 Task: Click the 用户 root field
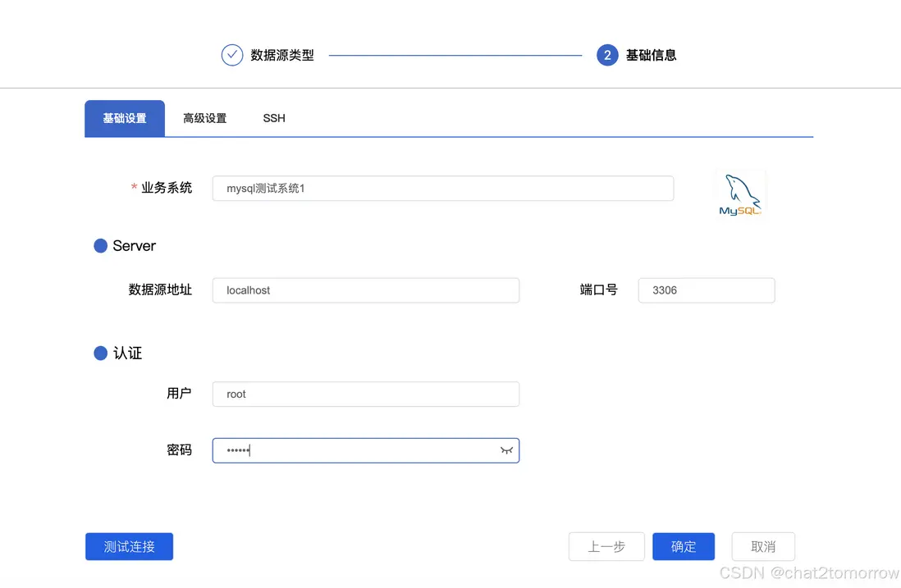coord(366,394)
